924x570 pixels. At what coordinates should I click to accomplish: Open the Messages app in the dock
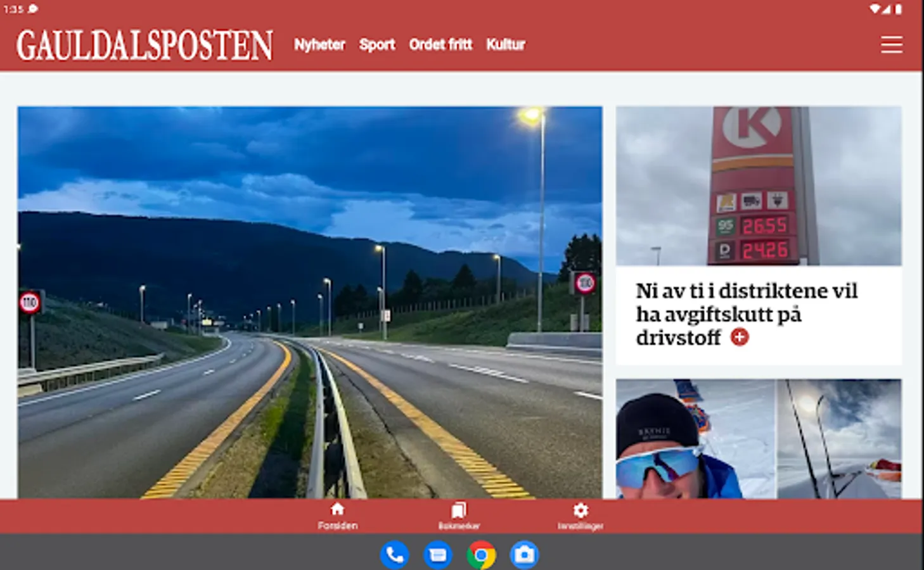point(438,555)
